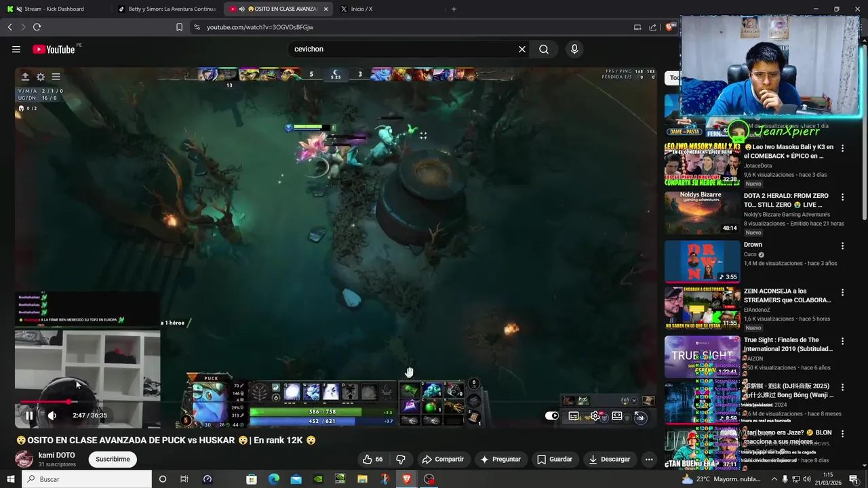Open the Brave Shields lion icon
This screenshot has height=488, width=868.
point(671,27)
